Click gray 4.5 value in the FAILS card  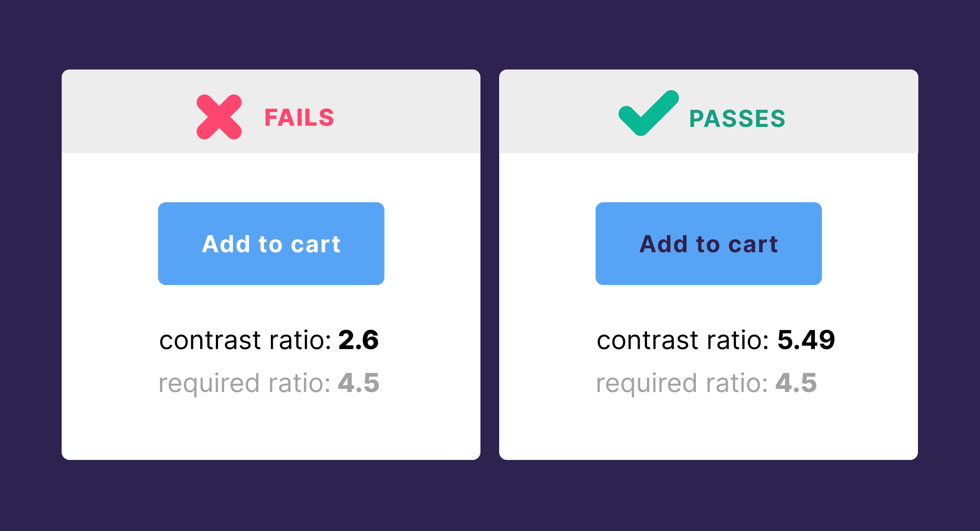point(358,383)
